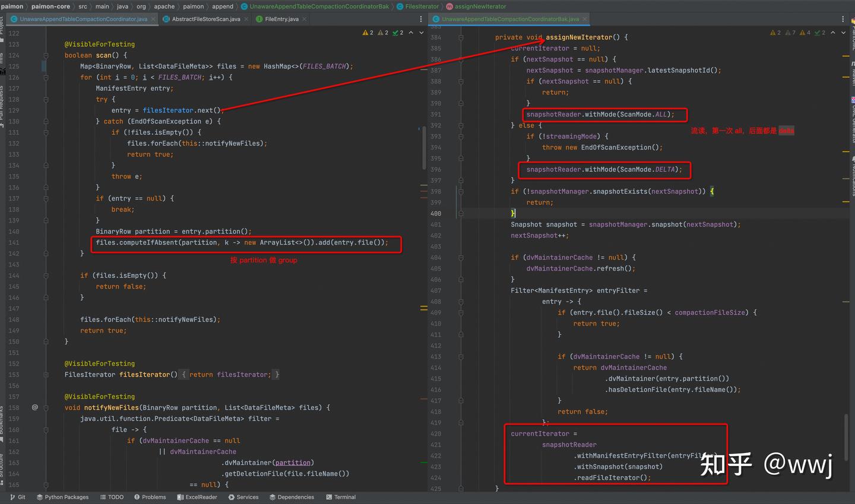
Task: Open left editor tab options menu
Action: pos(421,19)
